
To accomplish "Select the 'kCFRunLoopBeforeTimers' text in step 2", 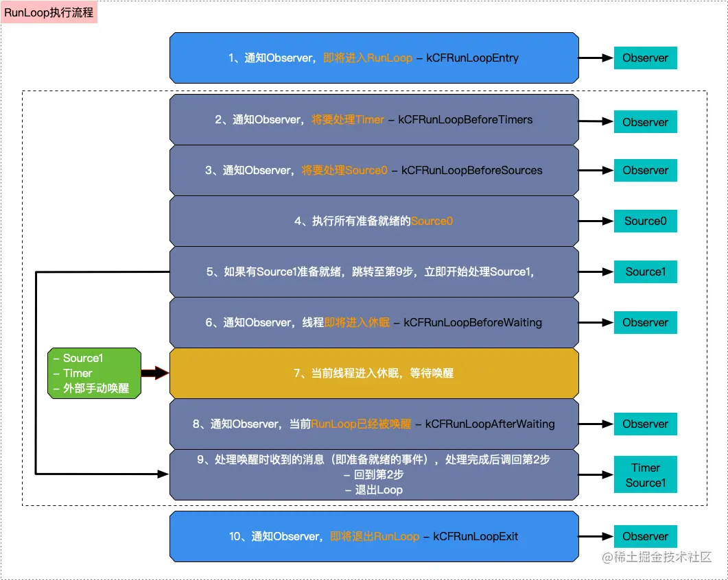I will [x=465, y=120].
